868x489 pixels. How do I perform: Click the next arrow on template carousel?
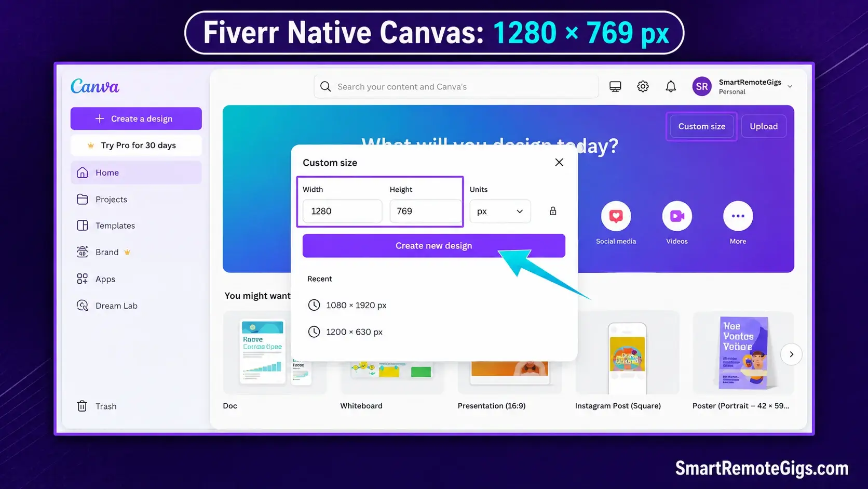coord(792,354)
